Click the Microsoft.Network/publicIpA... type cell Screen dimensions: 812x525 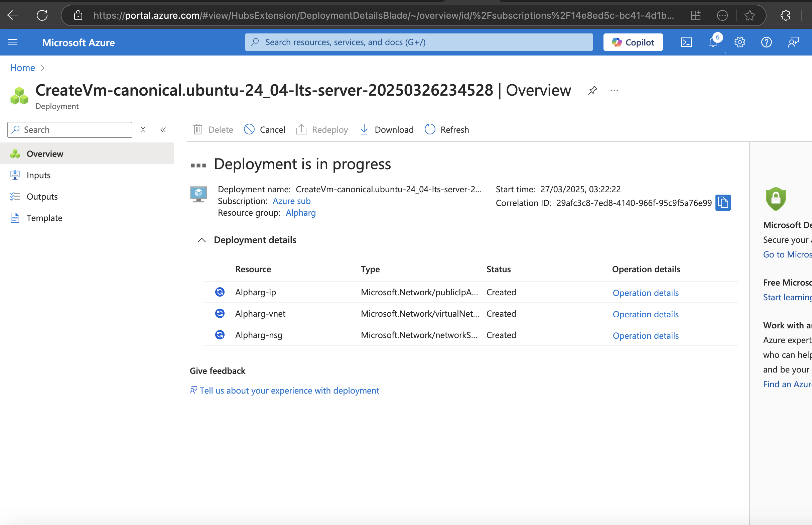tap(419, 293)
